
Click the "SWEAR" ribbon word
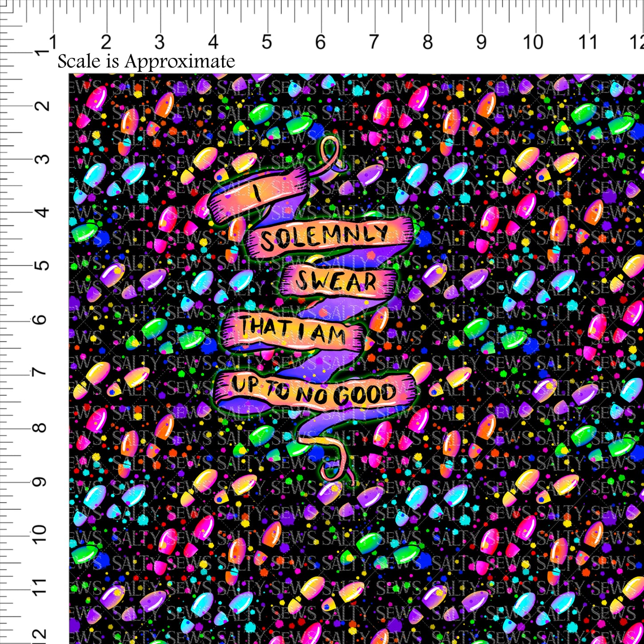[x=336, y=282]
